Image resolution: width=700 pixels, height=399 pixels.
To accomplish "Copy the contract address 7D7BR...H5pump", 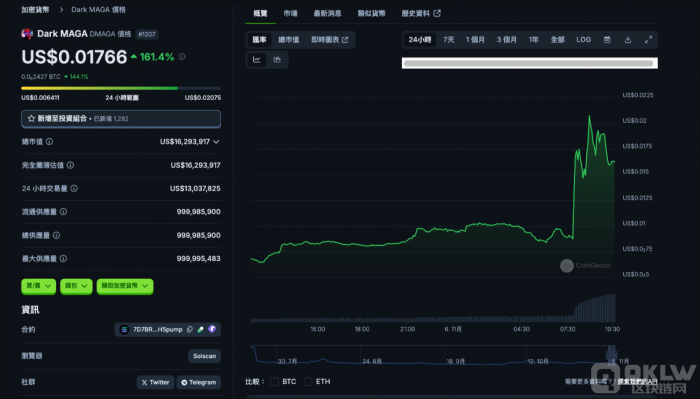I will point(190,329).
